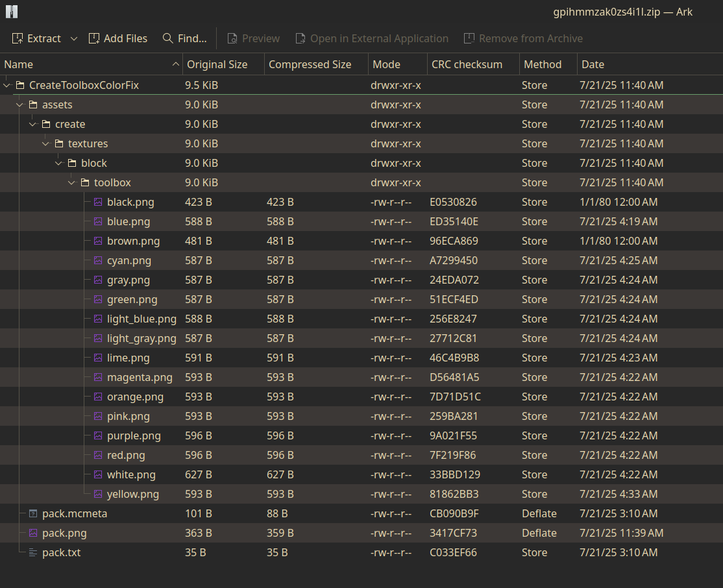
Task: Click the image icon beside magenta.png
Action: tap(98, 377)
